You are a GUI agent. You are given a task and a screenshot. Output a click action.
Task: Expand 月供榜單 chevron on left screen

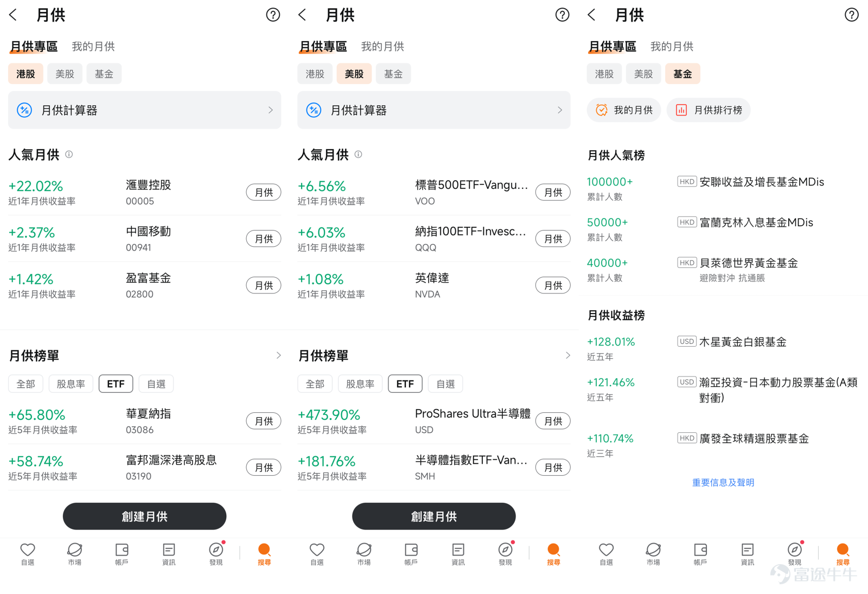pyautogui.click(x=278, y=355)
